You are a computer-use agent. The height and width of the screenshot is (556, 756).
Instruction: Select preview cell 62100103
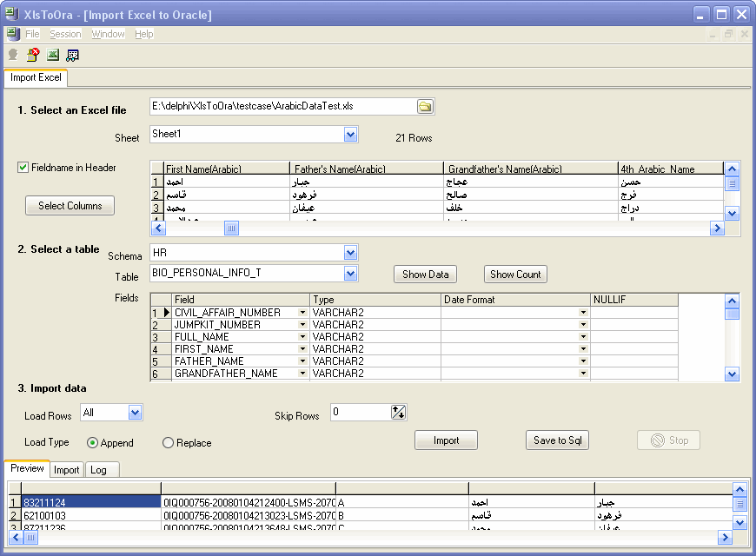[91, 515]
